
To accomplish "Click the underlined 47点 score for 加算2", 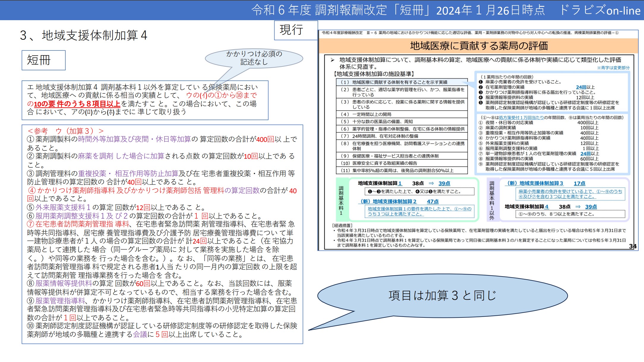I will click(x=433, y=201).
